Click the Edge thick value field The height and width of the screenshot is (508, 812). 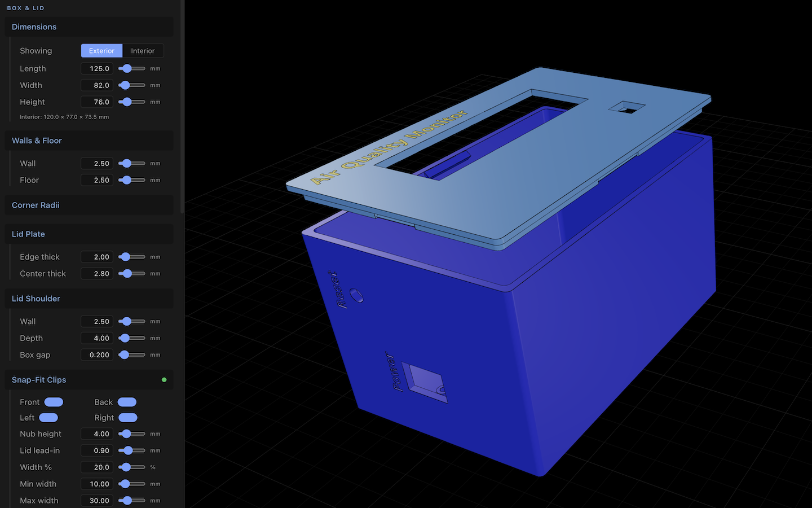97,257
